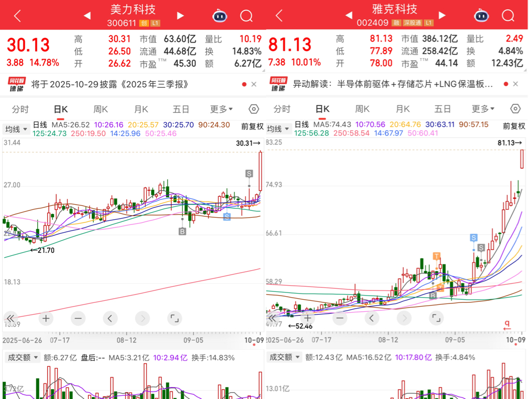
Task: Open AI robot assistant in 美力科技 panel
Action: (x=220, y=16)
